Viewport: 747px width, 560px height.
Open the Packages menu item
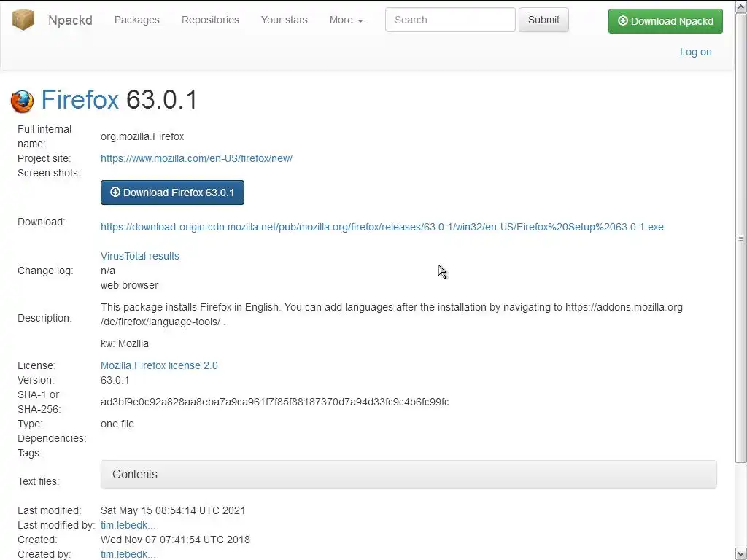[x=136, y=20]
